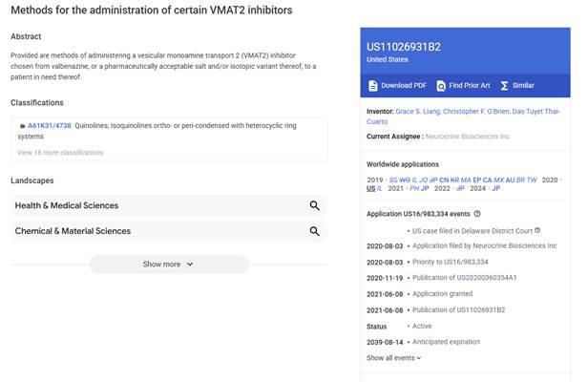This screenshot has height=382, width=588.
Task: Click the Download PDF button label
Action: (x=404, y=86)
